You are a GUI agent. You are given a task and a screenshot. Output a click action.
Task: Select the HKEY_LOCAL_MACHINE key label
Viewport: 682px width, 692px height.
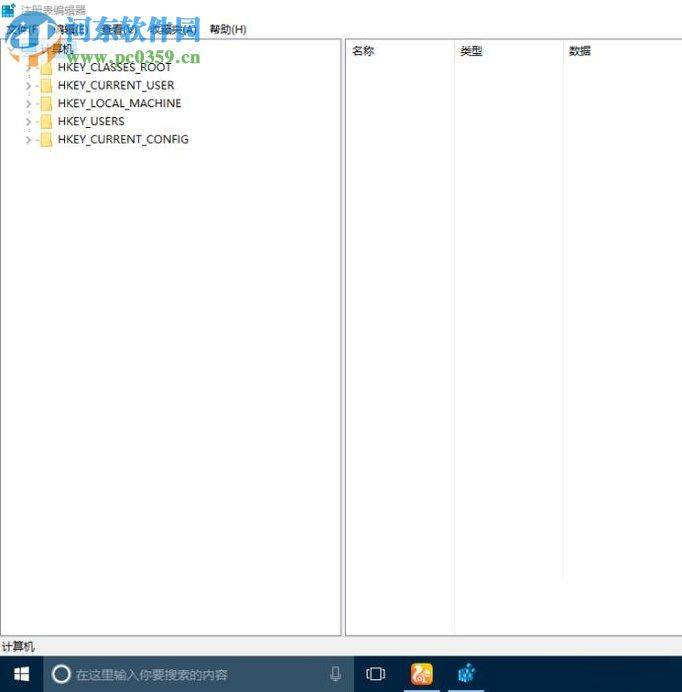[x=119, y=103]
